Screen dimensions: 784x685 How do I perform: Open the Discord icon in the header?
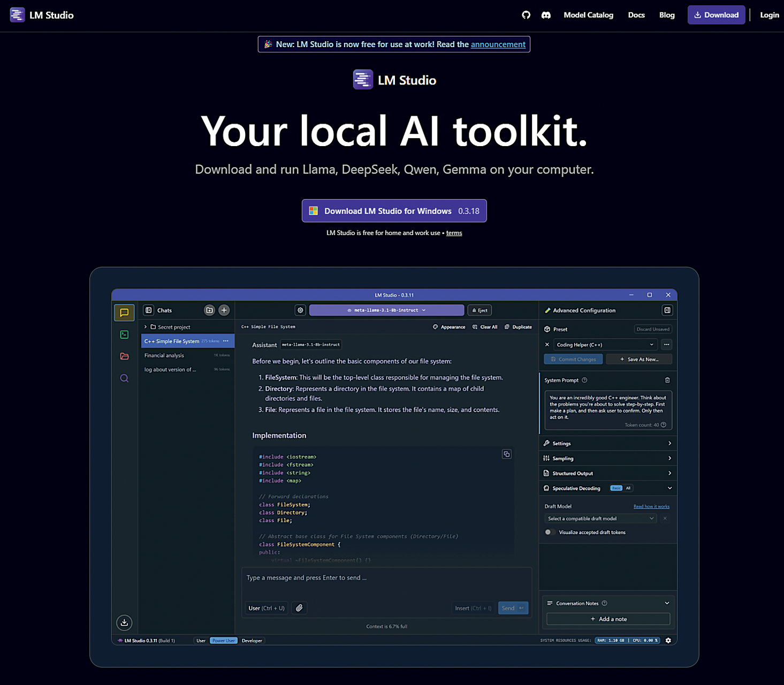(546, 15)
